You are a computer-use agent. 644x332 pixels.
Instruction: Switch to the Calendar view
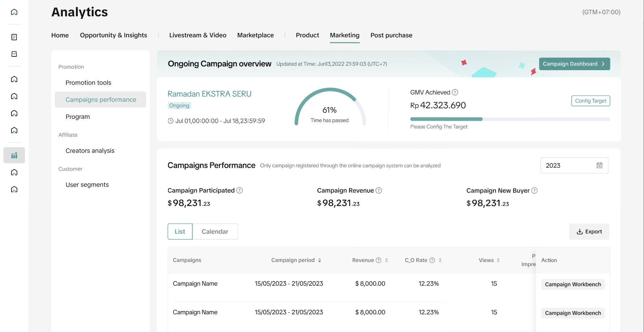click(215, 231)
